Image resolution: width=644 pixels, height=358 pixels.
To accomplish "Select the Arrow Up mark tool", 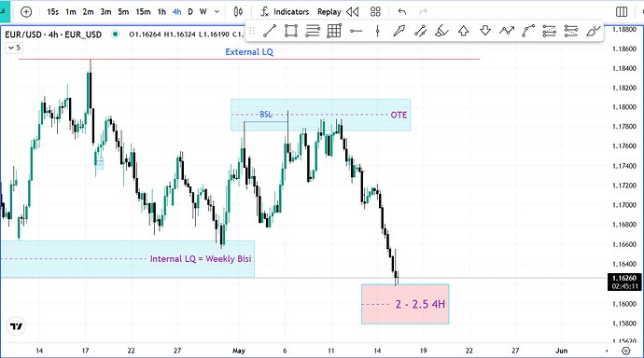I will 464,31.
